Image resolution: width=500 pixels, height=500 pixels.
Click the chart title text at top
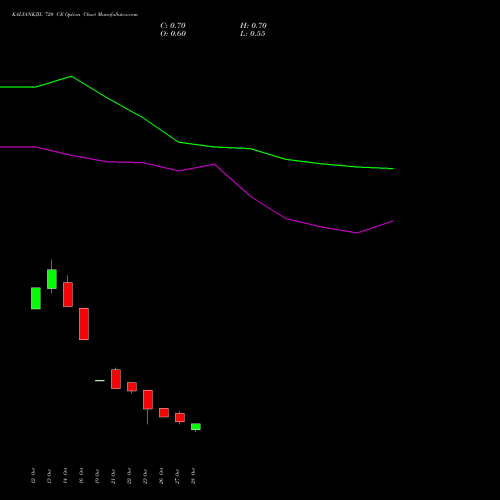pyautogui.click(x=75, y=15)
